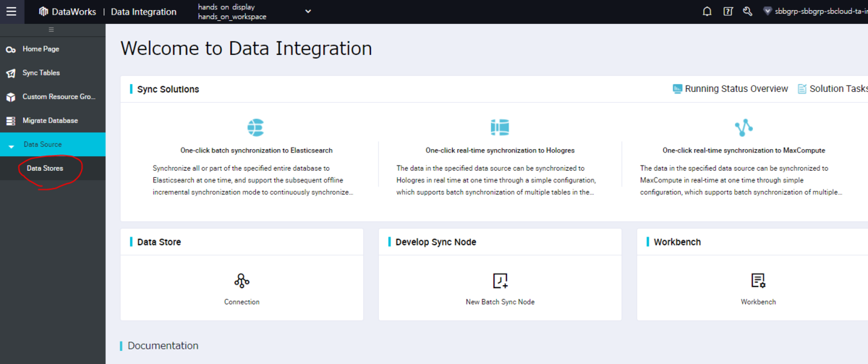Select One-click real-time synchronization to MaxCompute title

(x=744, y=151)
